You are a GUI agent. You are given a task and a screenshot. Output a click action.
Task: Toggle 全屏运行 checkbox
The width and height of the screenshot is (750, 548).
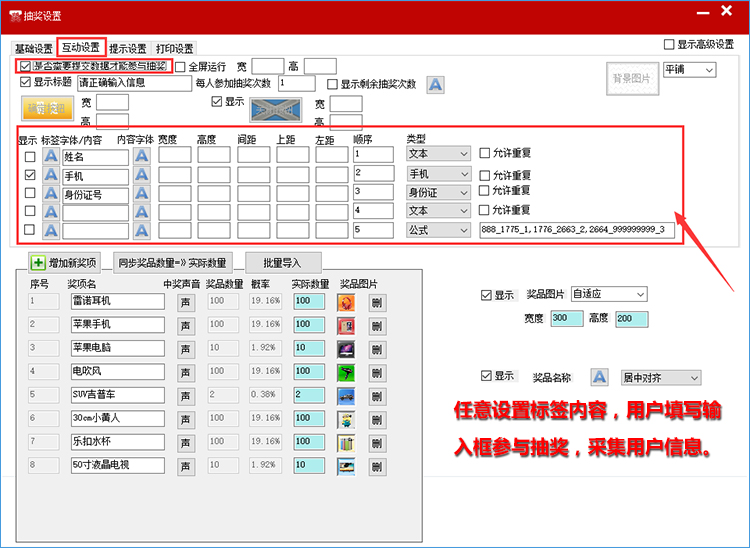[181, 67]
